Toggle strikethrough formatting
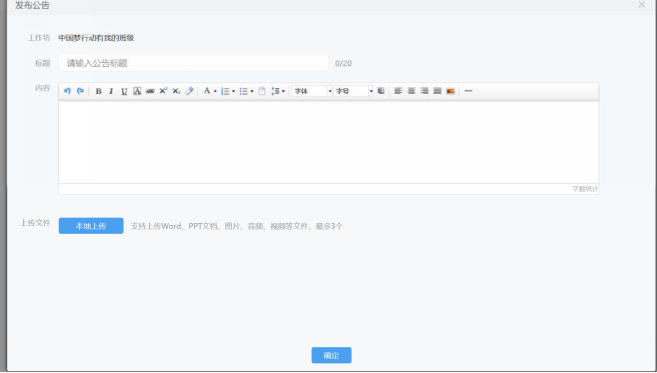The height and width of the screenshot is (373, 657). coord(150,91)
